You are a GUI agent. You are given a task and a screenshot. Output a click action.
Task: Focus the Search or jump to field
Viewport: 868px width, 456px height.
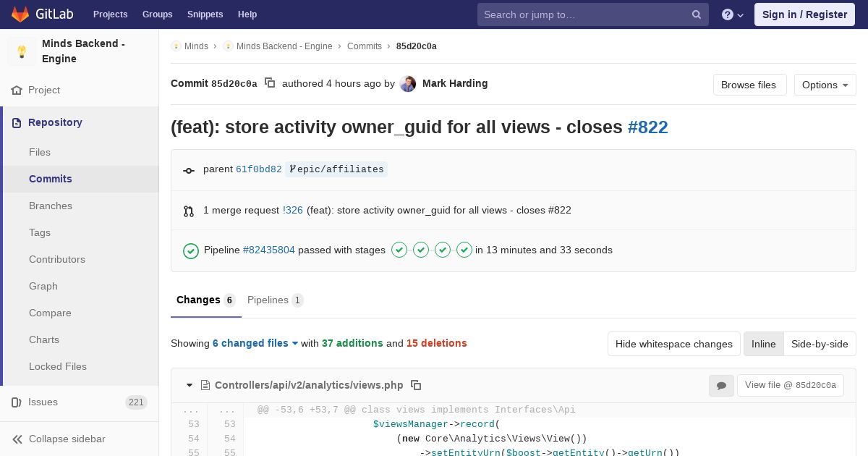pyautogui.click(x=593, y=14)
